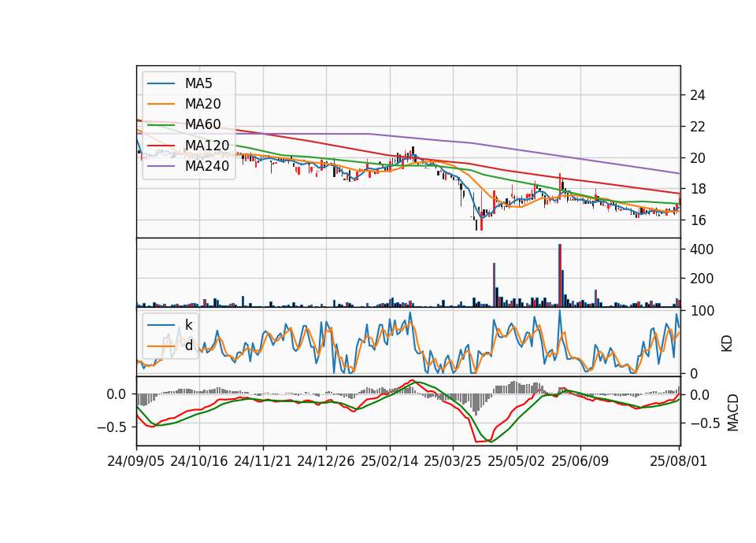Click the 25/05/02 date axis label
This screenshot has width=756, height=543.
[x=517, y=461]
